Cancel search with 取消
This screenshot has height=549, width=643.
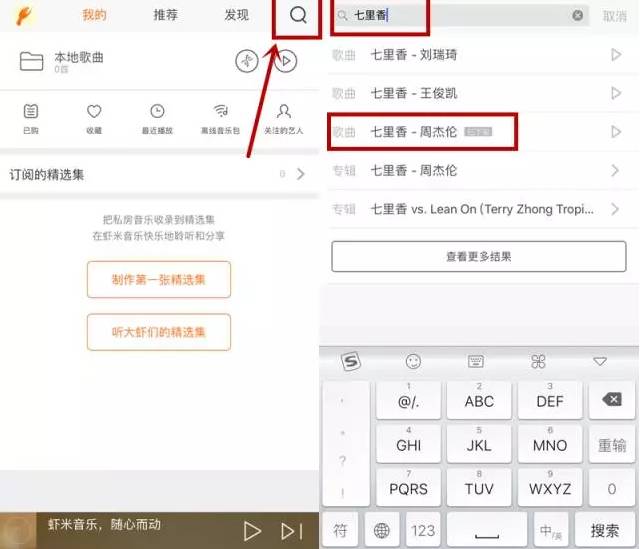click(x=614, y=16)
